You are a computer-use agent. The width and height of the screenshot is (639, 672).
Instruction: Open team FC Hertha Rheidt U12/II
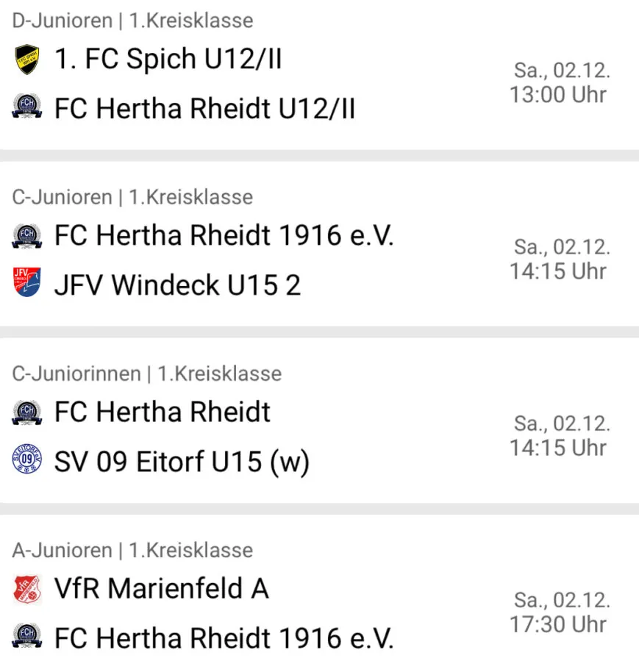point(205,108)
